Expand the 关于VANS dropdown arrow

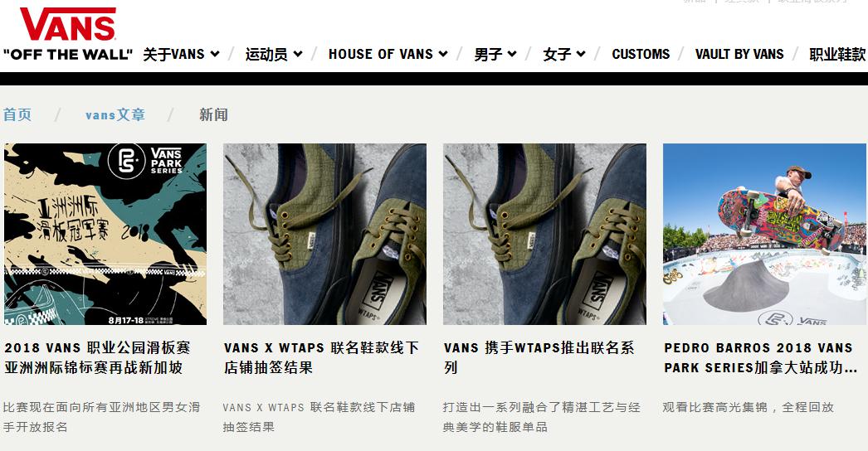click(x=215, y=54)
